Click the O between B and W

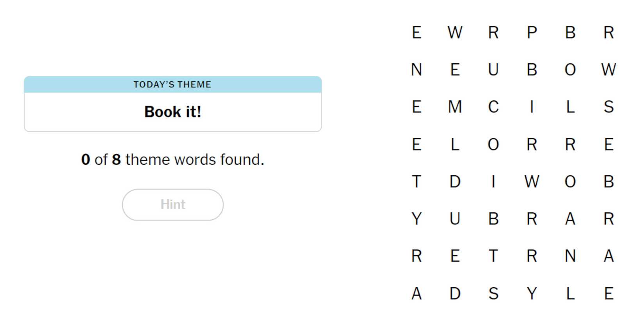click(570, 70)
